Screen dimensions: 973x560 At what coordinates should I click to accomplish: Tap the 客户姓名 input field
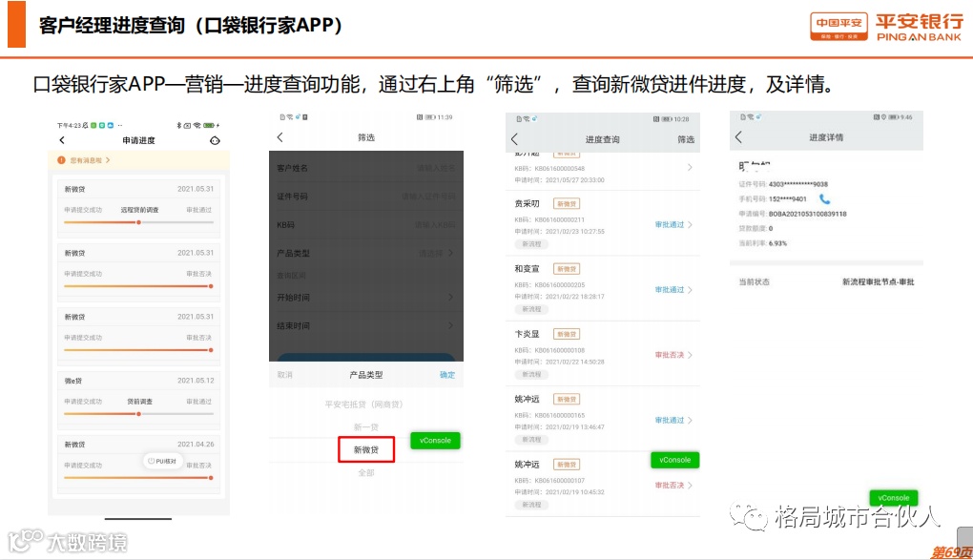coord(366,168)
